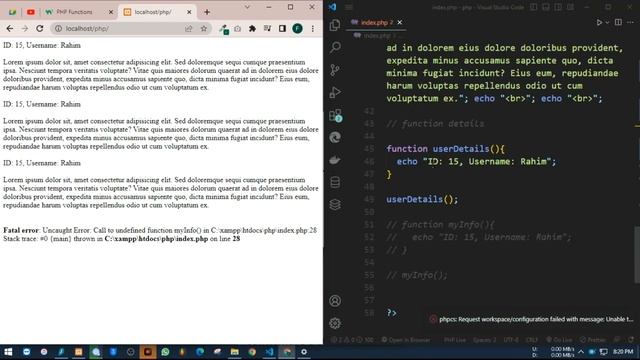The height and width of the screenshot is (360, 640).
Task: Run the PHP file with the play button
Action: point(599,22)
